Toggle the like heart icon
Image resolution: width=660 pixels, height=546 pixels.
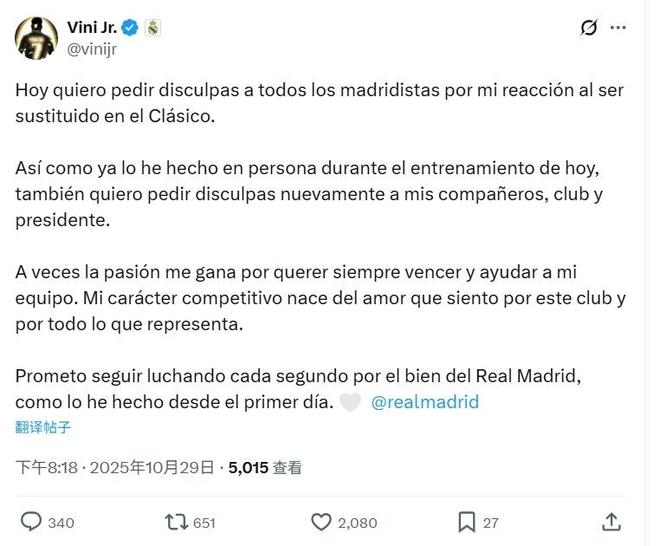click(321, 521)
